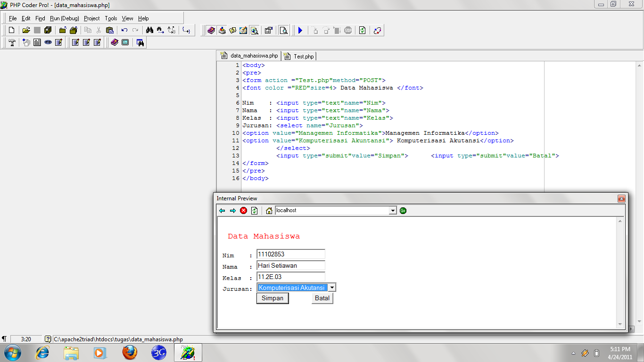The image size is (644, 362).
Task: Click the Kelas field containing 11.2E.03
Action: [x=291, y=277]
